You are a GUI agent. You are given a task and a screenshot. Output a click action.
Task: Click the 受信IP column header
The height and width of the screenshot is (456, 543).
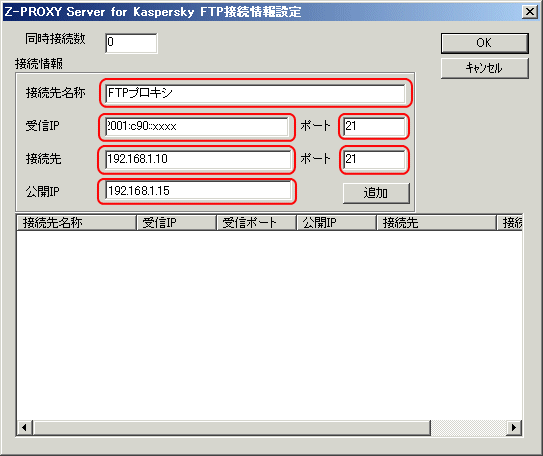(x=176, y=223)
